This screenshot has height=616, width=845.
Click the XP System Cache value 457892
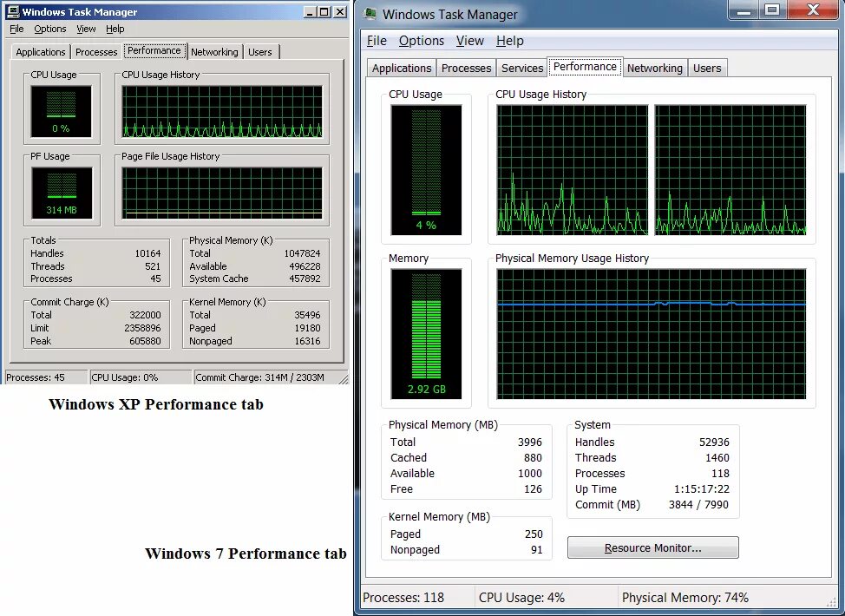[305, 279]
